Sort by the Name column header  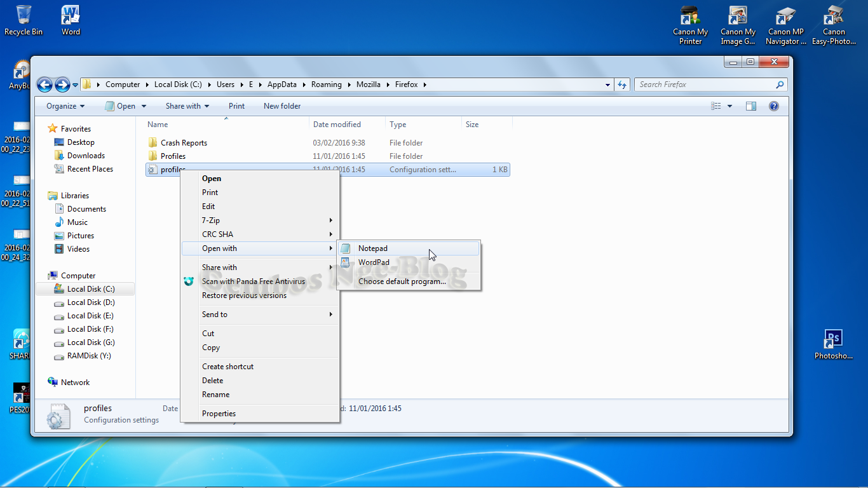(227, 125)
